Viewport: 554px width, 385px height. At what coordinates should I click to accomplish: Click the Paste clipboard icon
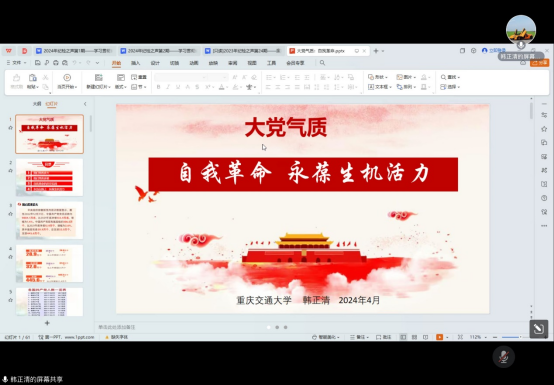coord(33,77)
